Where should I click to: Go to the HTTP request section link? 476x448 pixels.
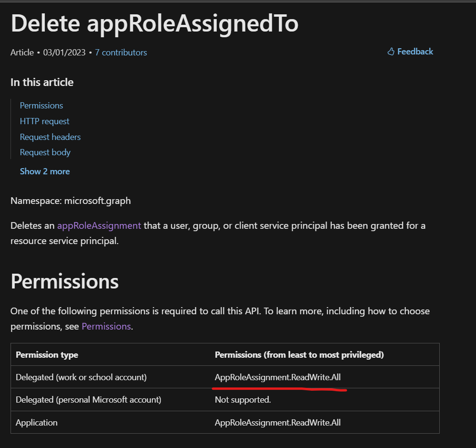[x=44, y=121]
